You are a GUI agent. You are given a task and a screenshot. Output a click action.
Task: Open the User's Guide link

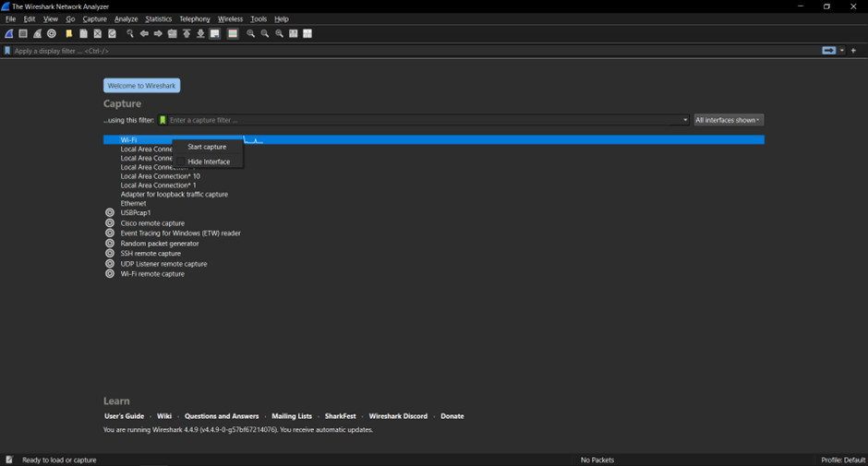coord(124,416)
